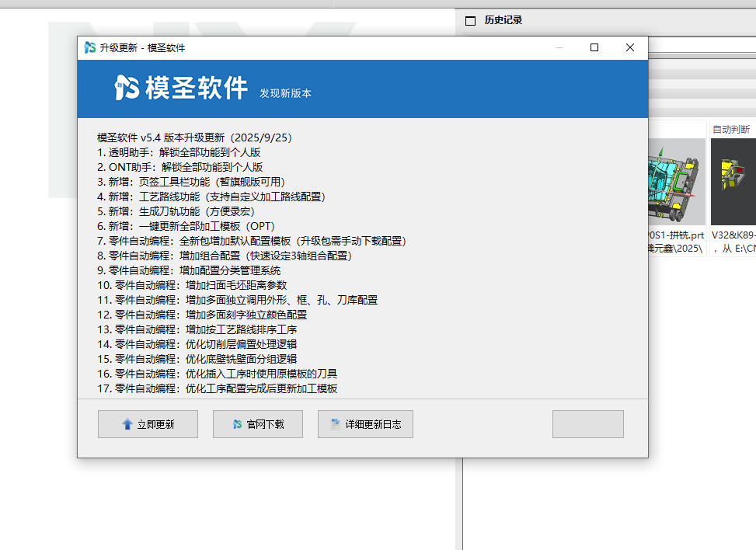
Task: Select line 7 全新包增加默认配置模板 entry
Action: click(x=252, y=241)
